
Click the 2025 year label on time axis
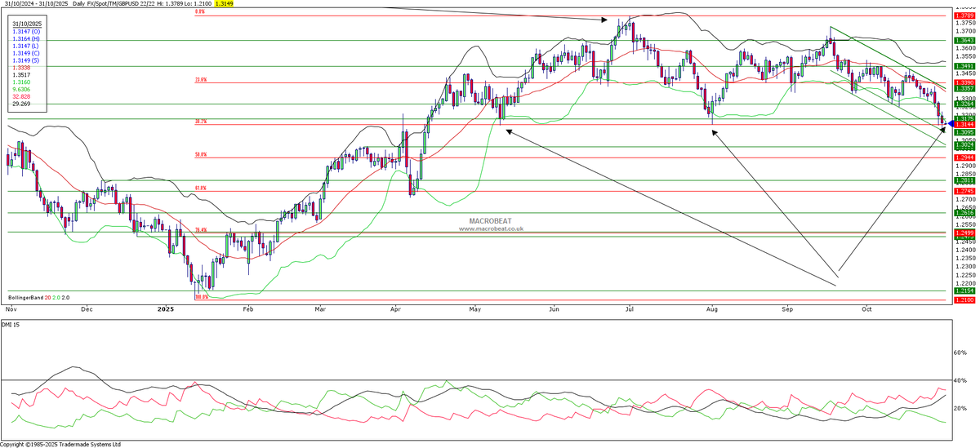[166, 310]
